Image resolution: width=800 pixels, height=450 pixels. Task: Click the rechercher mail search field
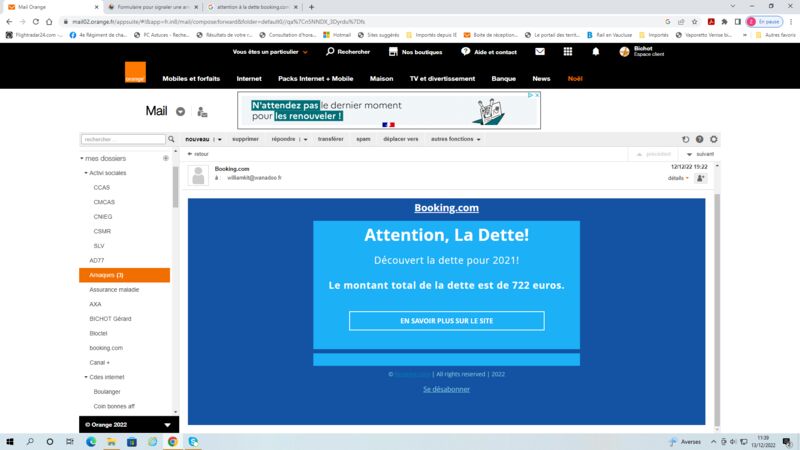123,139
